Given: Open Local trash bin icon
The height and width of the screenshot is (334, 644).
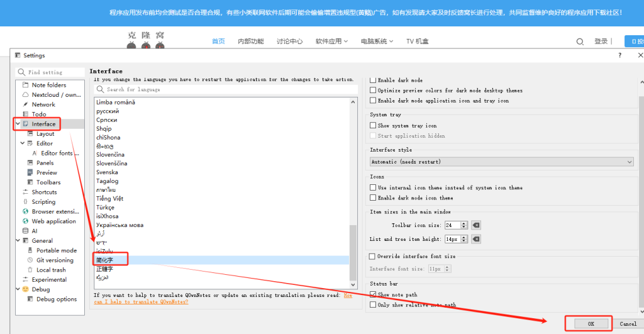Looking at the screenshot, I should click(30, 269).
